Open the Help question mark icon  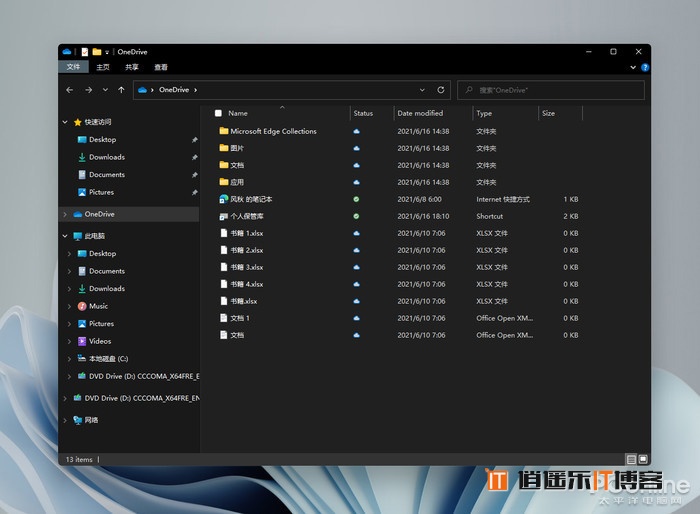[x=645, y=67]
